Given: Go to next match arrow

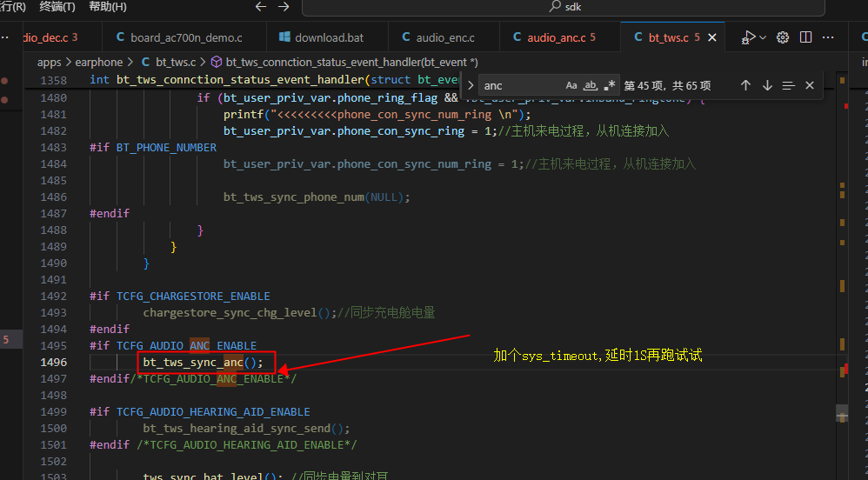Looking at the screenshot, I should 767,85.
